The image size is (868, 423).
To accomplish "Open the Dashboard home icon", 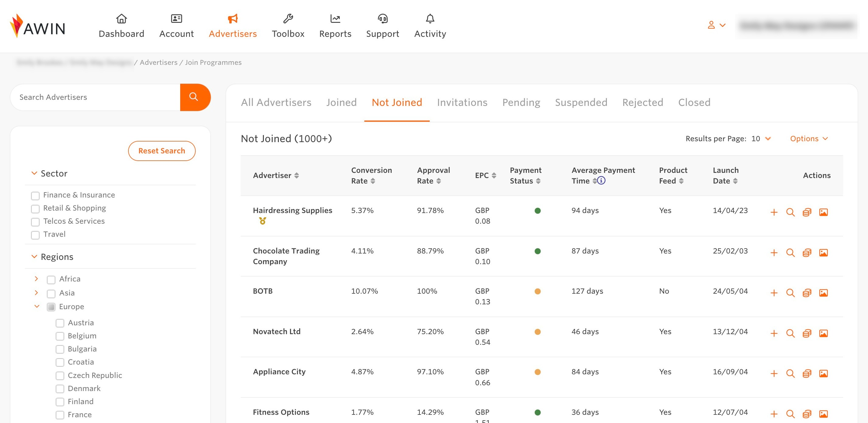I will 121,19.
